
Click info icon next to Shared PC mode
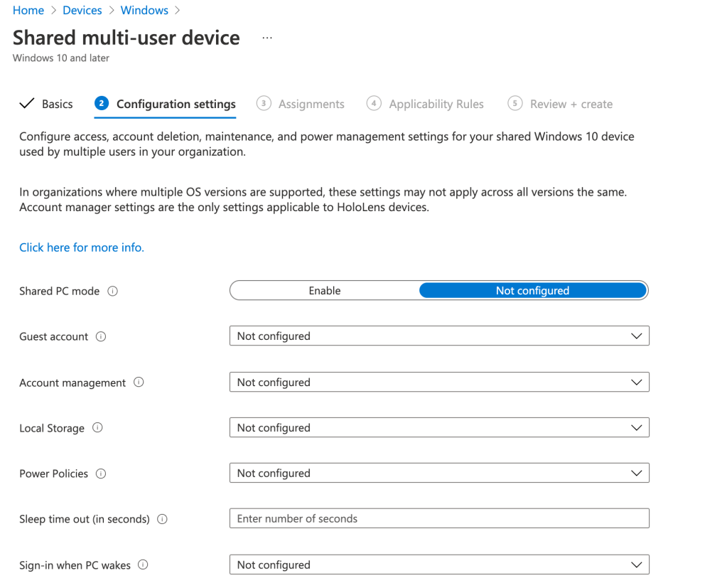pyautogui.click(x=113, y=291)
